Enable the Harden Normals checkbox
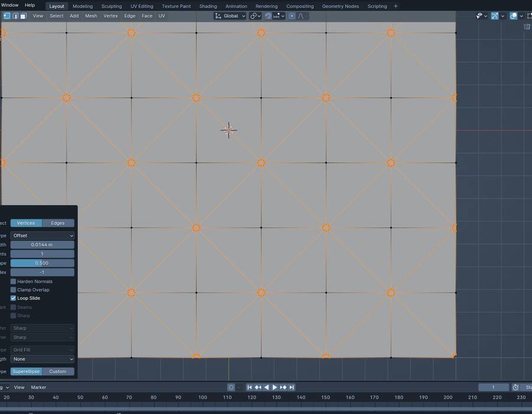This screenshot has height=414, width=532. [13, 282]
